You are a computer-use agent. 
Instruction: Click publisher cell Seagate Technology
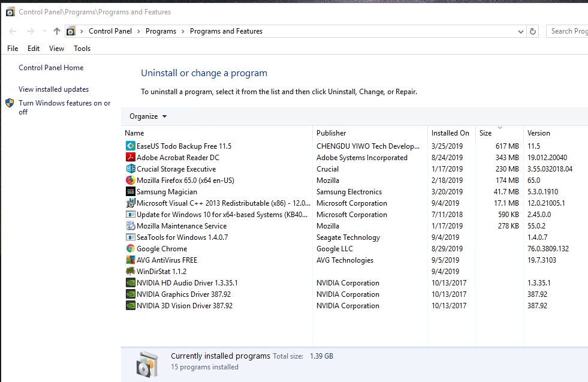[x=348, y=237]
